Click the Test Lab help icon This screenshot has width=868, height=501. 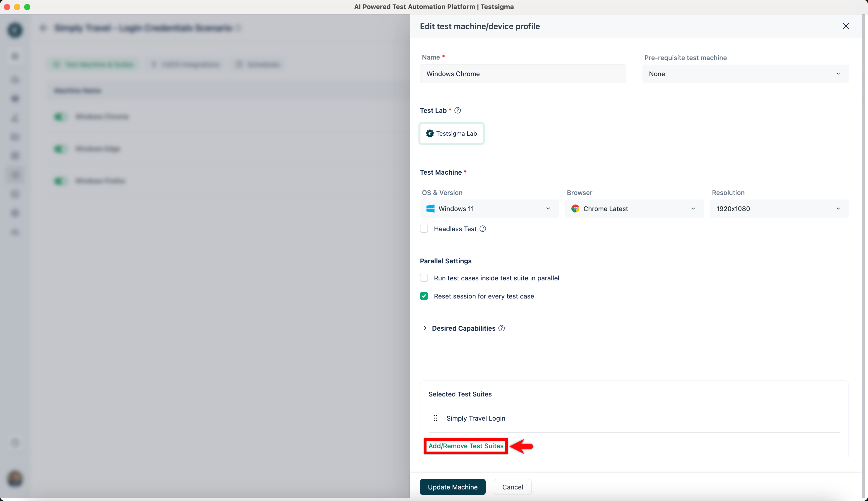point(457,111)
